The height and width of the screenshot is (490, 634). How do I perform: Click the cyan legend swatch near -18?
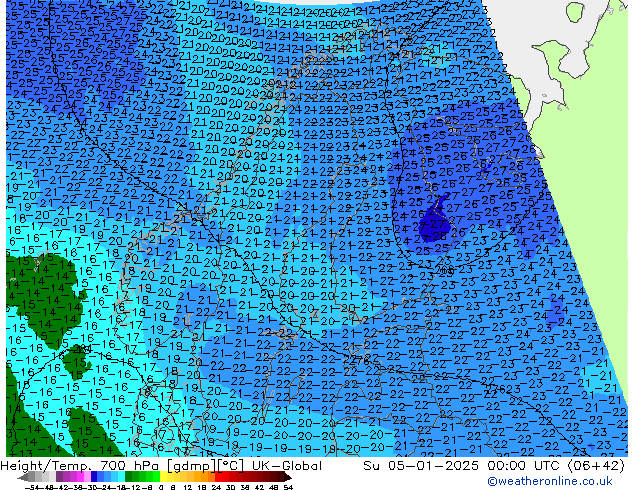[121, 477]
